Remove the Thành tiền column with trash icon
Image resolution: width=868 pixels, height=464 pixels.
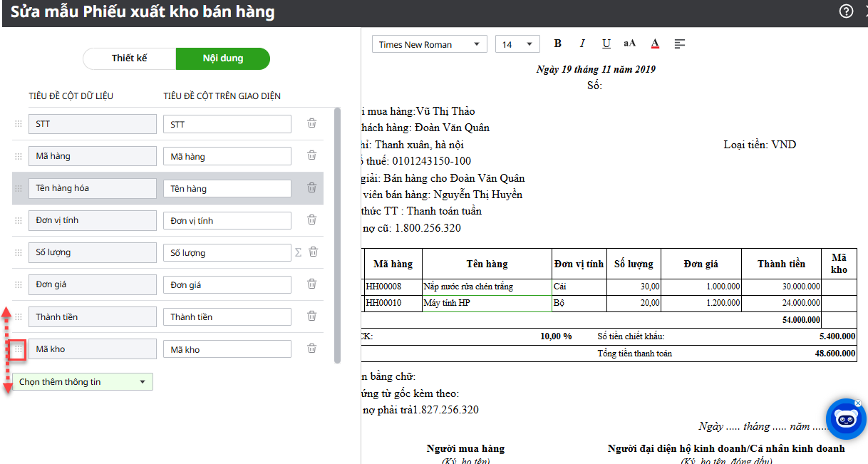pos(311,316)
